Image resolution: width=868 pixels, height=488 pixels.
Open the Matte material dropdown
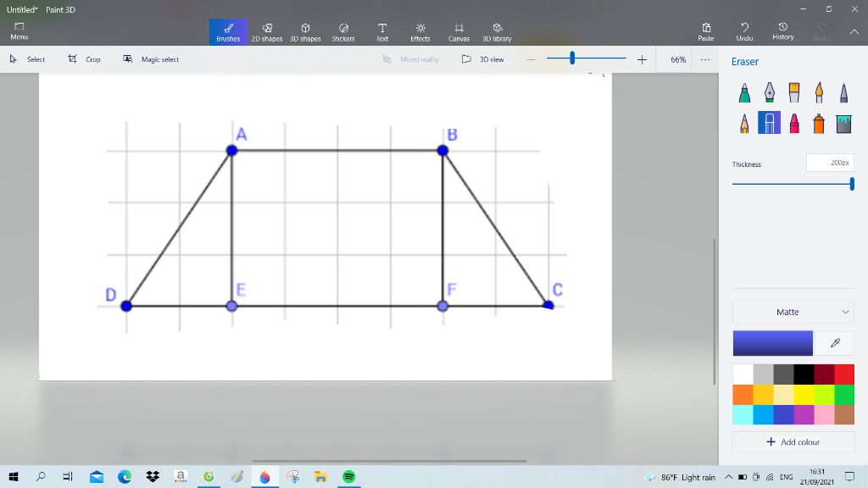[x=793, y=312]
